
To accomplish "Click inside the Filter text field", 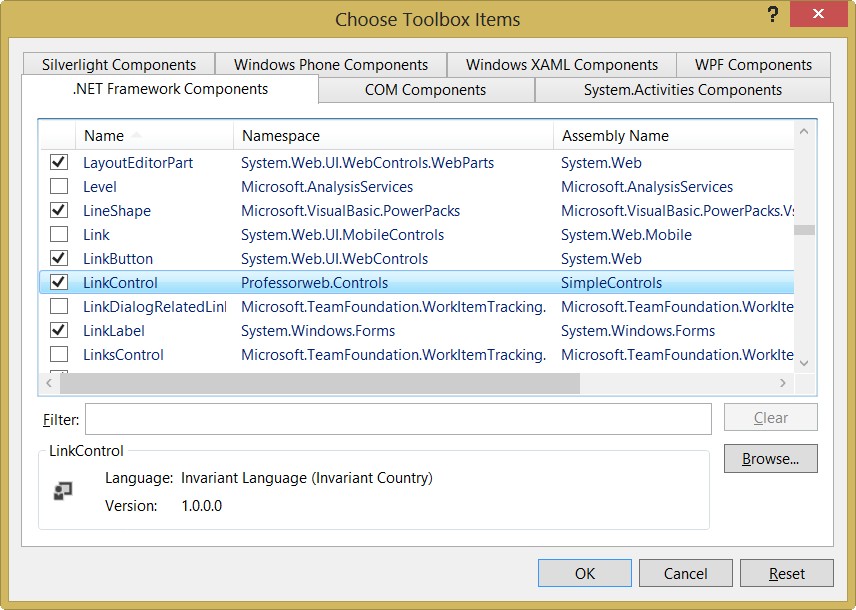I will (x=399, y=419).
